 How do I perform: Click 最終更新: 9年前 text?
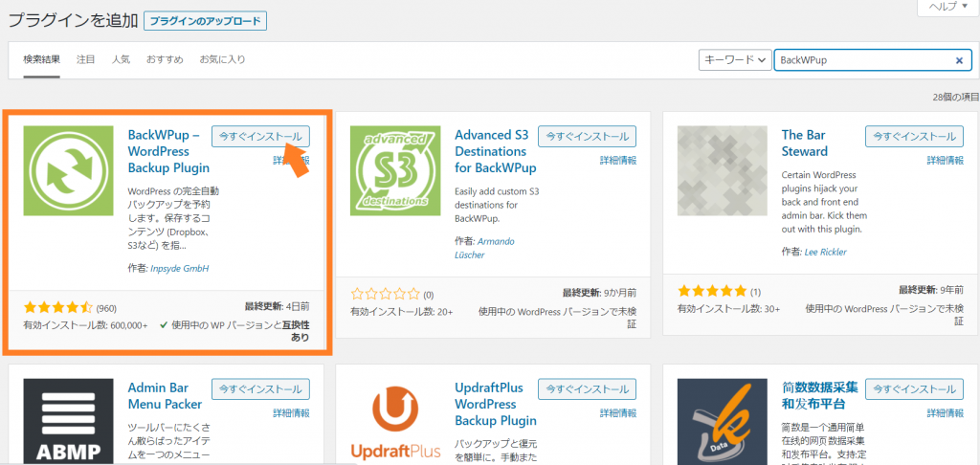click(x=931, y=290)
